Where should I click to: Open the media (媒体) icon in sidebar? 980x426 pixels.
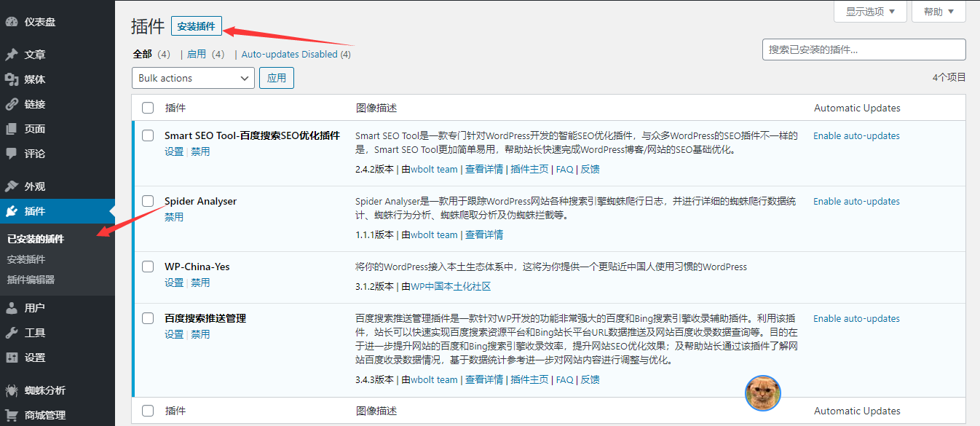point(12,79)
